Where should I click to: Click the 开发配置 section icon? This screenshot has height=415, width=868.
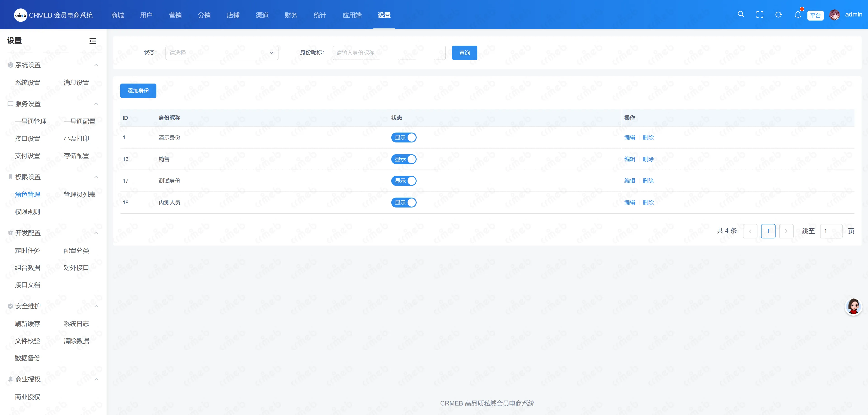(10, 233)
